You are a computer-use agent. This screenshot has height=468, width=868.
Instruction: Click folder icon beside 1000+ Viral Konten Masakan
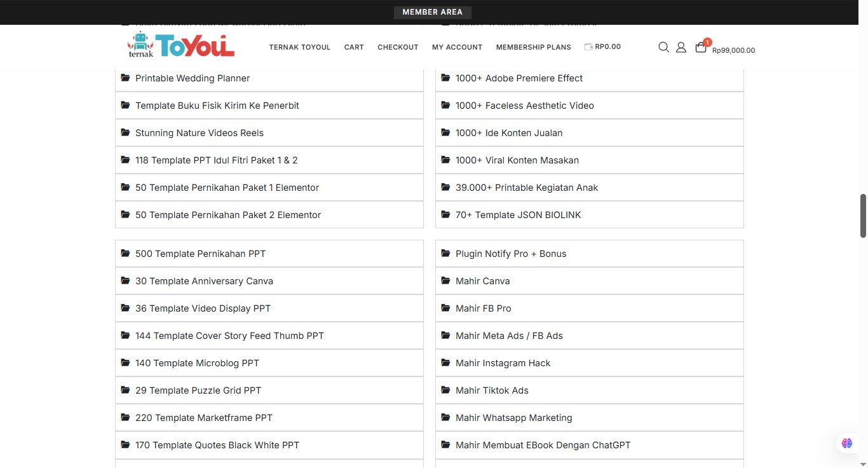click(445, 160)
